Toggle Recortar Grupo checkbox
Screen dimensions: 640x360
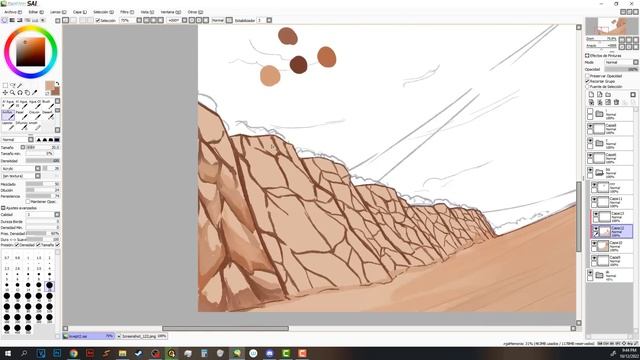[x=588, y=81]
